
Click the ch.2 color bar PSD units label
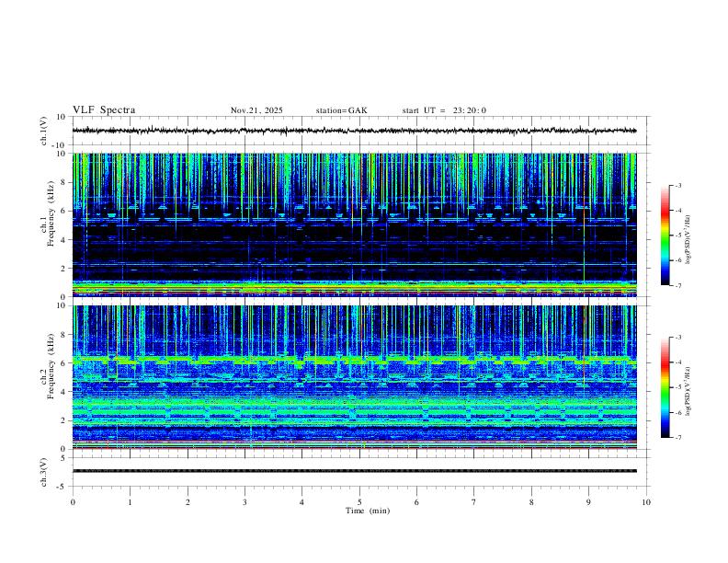pos(688,391)
